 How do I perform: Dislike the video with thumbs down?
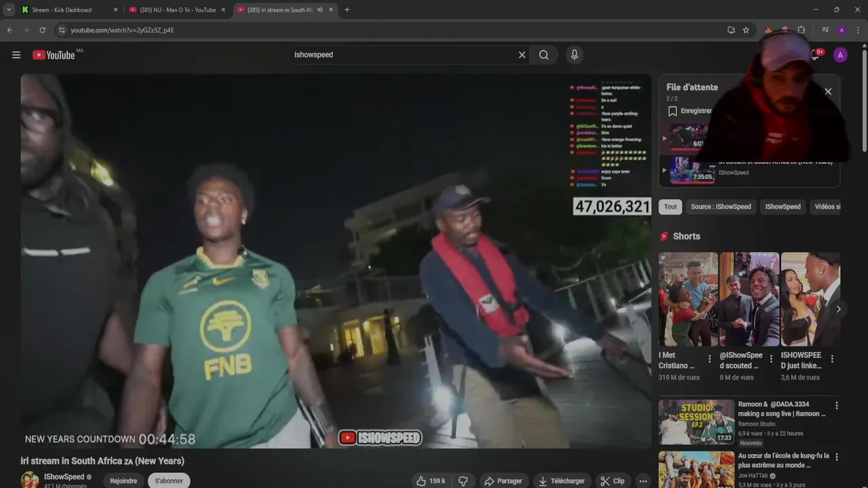pyautogui.click(x=463, y=481)
